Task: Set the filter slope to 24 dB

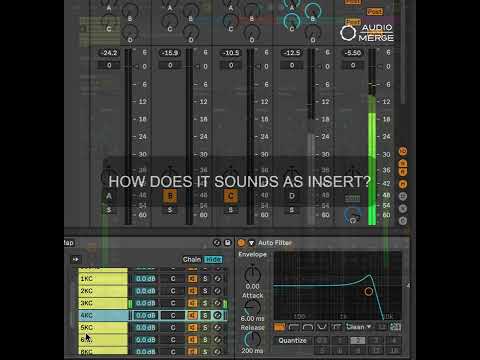Action: (x=395, y=327)
